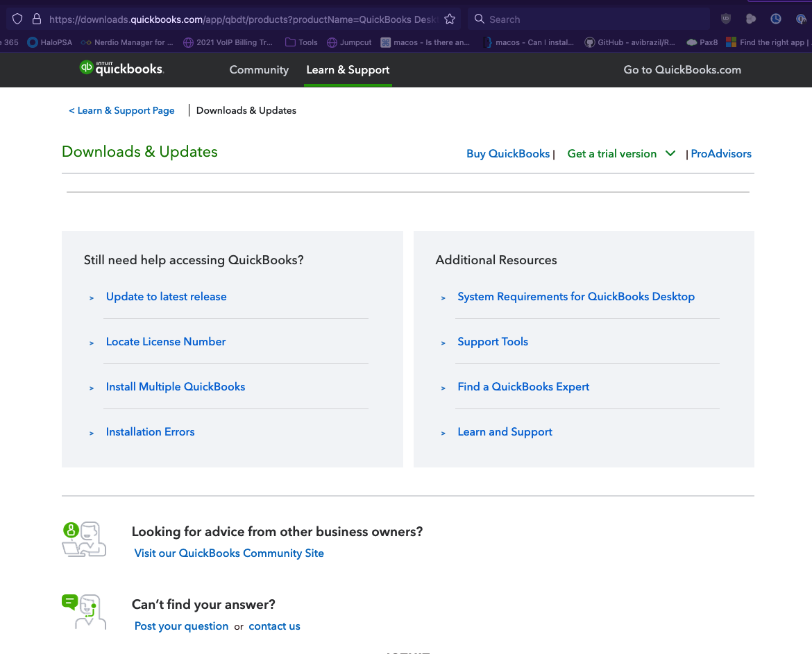Viewport: 812px width, 654px height.
Task: Bookmark this page with the star icon
Action: point(450,19)
